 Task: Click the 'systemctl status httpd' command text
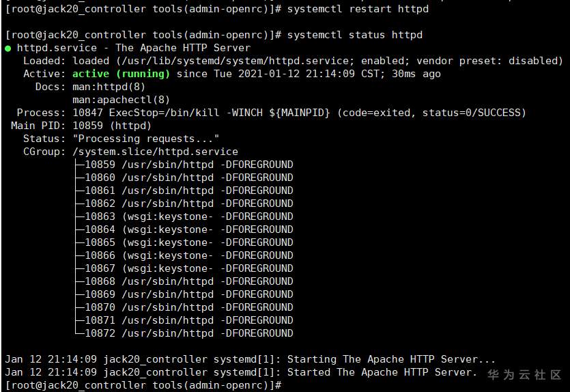(x=355, y=35)
